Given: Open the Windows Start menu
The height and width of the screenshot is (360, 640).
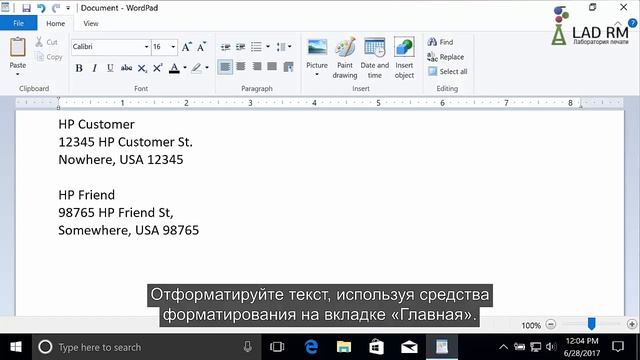Looking at the screenshot, I should coord(16,347).
